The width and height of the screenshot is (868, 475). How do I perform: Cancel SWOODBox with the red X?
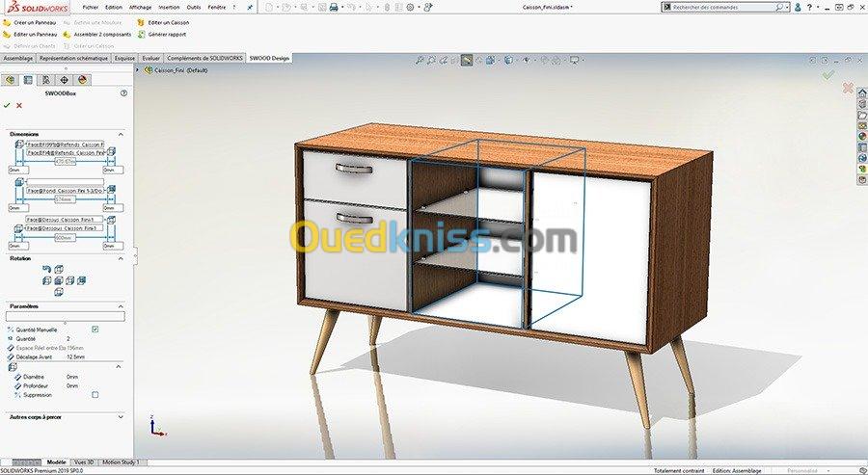19,105
